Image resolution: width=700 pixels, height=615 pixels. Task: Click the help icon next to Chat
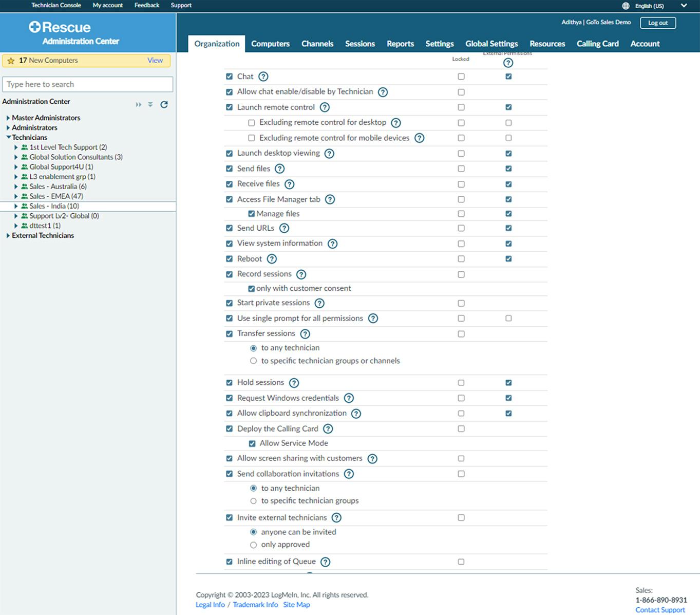click(x=263, y=77)
